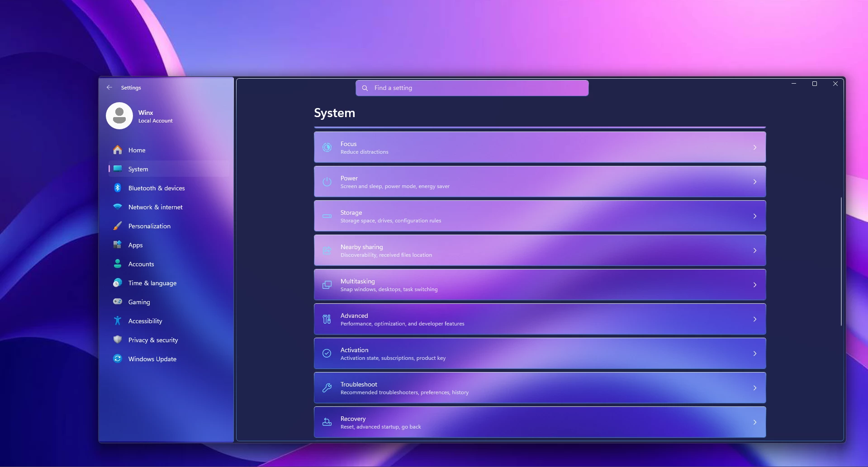The height and width of the screenshot is (467, 868).
Task: Click the back arrow next to Settings
Action: pyautogui.click(x=109, y=87)
